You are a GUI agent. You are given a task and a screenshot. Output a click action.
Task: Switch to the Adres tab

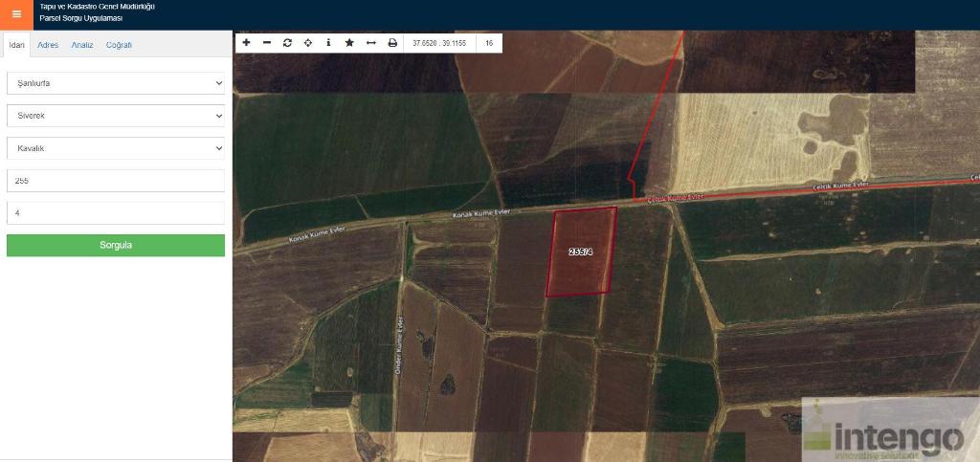48,45
